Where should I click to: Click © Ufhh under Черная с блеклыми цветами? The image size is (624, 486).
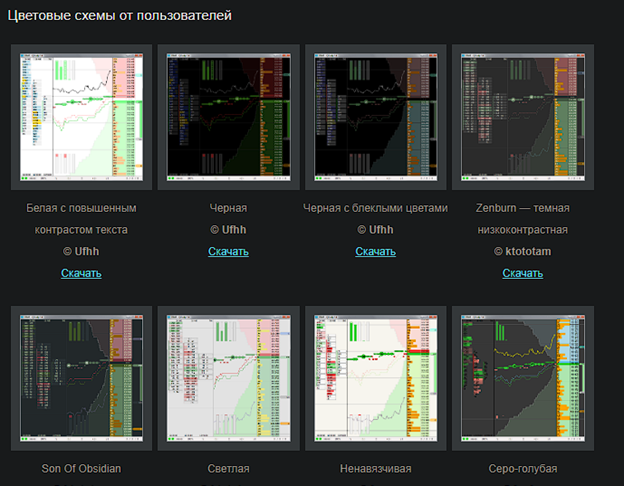375,230
